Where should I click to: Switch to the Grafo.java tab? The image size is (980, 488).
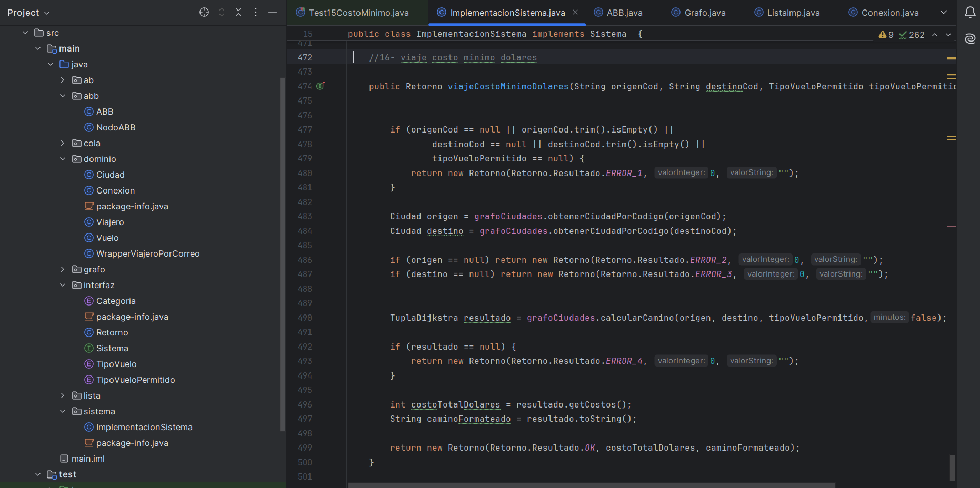698,13
